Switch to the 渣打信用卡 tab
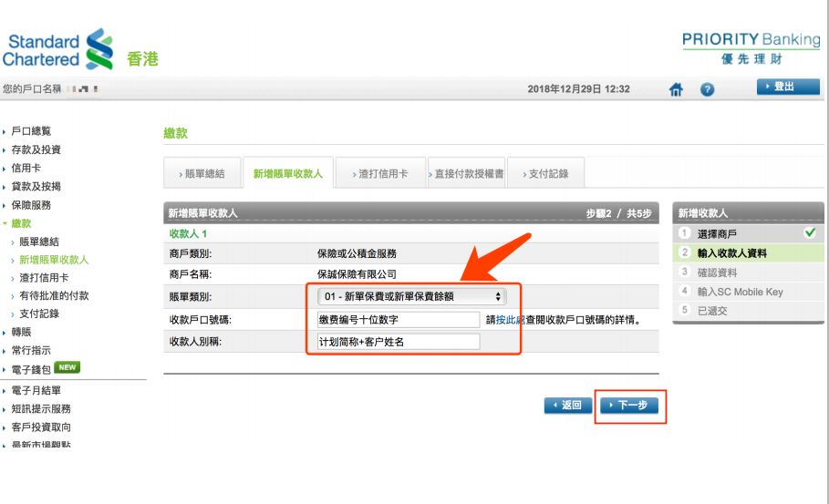 coord(380,173)
